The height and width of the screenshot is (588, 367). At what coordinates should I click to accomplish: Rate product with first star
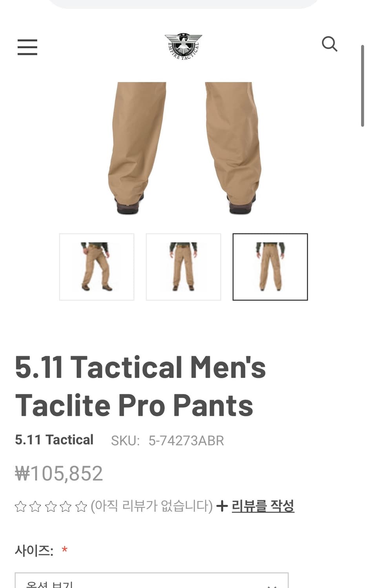pos(20,506)
